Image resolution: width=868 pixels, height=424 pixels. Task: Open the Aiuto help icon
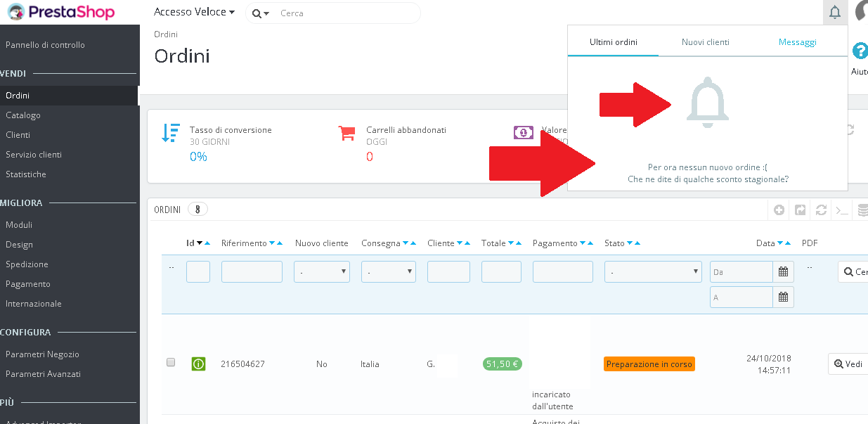[x=860, y=51]
